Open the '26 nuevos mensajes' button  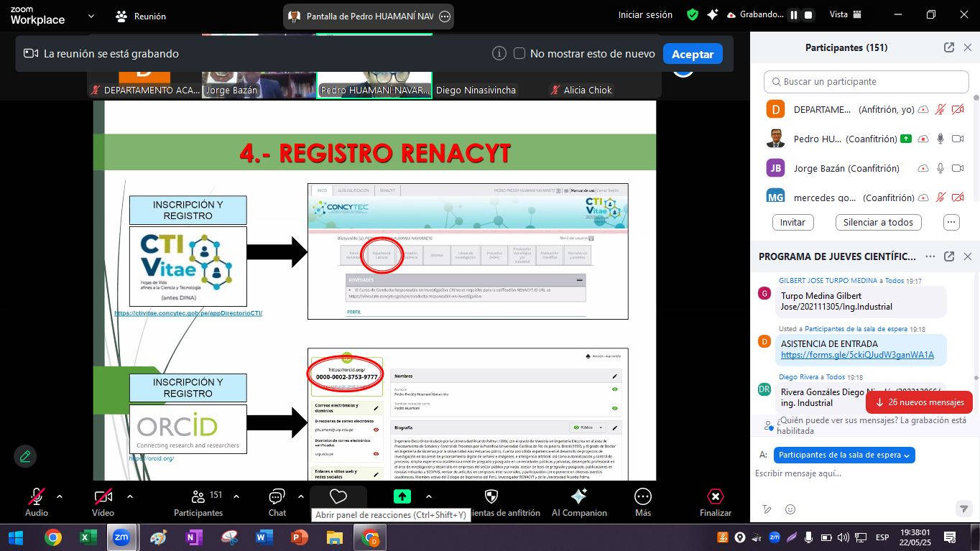coord(919,402)
